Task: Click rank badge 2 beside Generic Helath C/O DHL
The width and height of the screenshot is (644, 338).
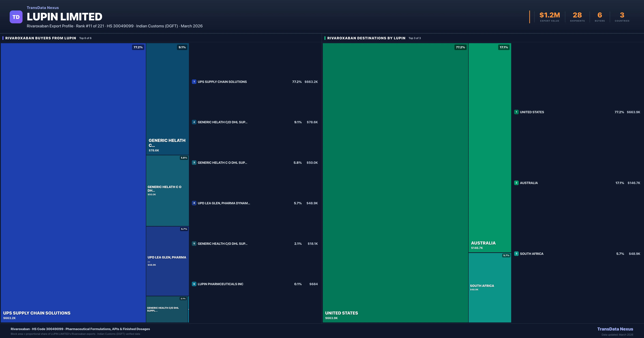Action: pos(194,122)
